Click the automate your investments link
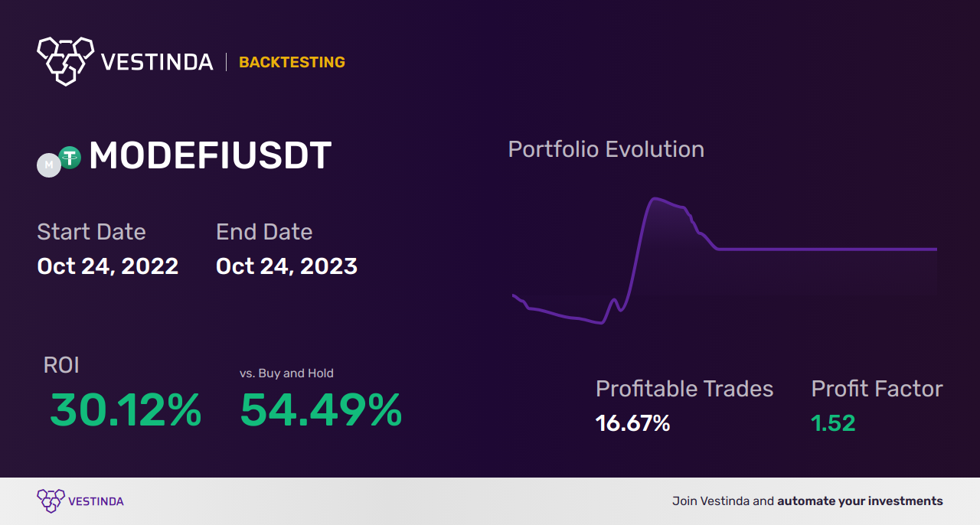This screenshot has height=525, width=980. tap(860, 501)
